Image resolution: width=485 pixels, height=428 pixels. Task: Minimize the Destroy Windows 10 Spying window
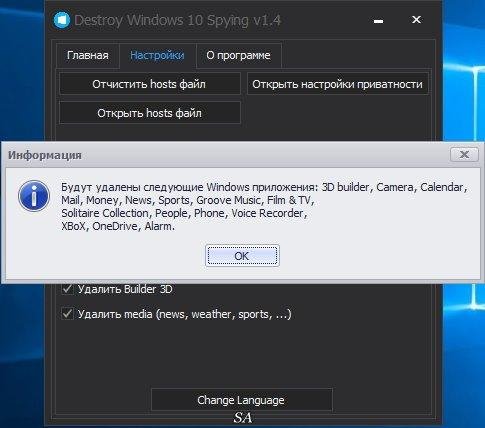coord(378,21)
